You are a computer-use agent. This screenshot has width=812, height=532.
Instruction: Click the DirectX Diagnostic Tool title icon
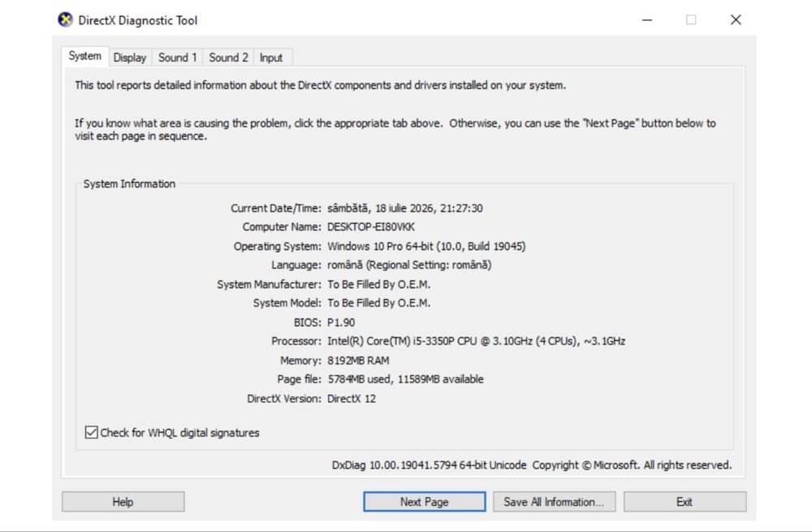[65, 20]
